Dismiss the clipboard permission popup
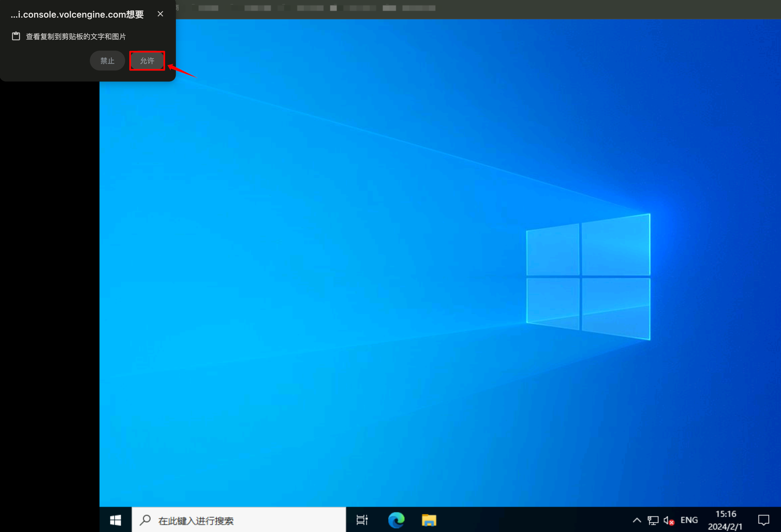Image resolution: width=781 pixels, height=532 pixels. coord(160,14)
